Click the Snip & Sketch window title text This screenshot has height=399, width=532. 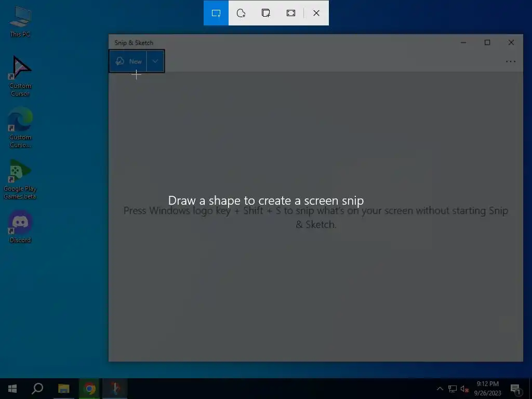point(134,43)
